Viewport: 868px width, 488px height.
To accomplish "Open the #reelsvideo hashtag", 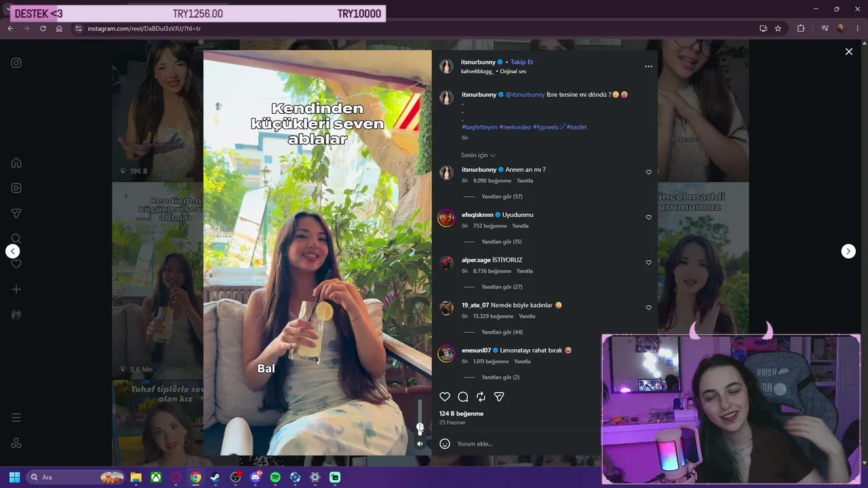I will [x=515, y=127].
